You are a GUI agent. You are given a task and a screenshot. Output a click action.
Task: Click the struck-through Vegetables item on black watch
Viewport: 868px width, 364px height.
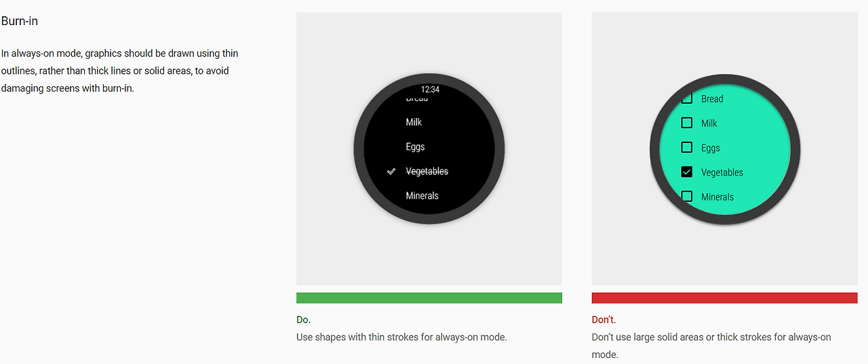point(427,171)
